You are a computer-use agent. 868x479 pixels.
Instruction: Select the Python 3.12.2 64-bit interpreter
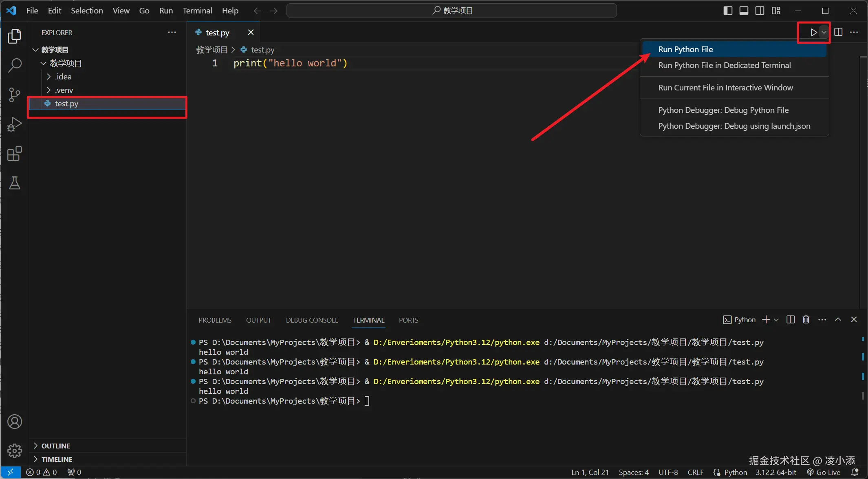click(775, 472)
